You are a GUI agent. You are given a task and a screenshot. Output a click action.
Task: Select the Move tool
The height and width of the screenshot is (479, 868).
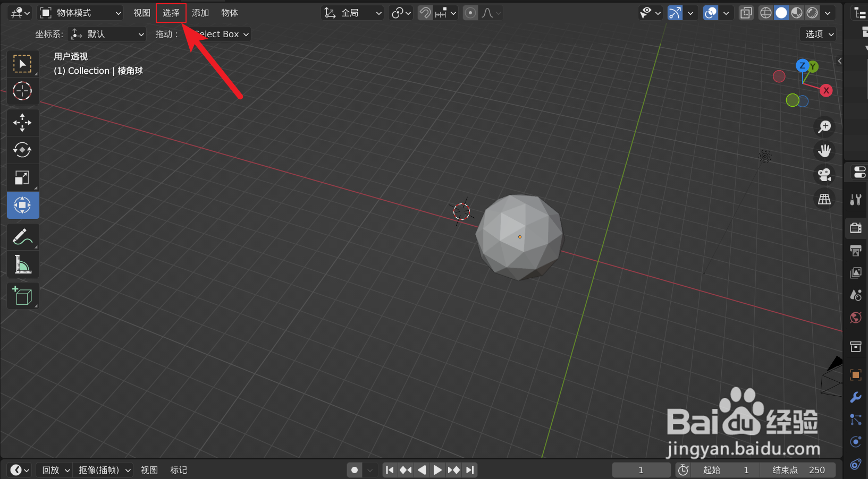tap(22, 122)
